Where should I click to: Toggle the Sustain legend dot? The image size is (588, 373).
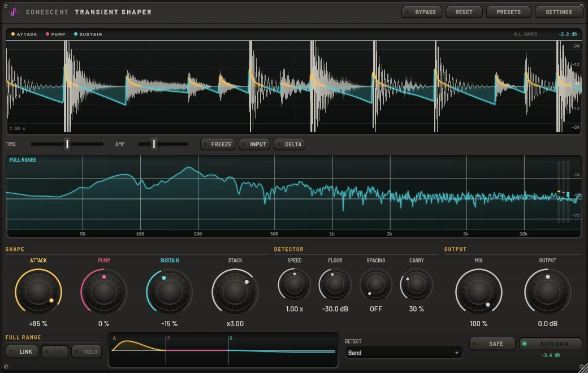point(76,34)
